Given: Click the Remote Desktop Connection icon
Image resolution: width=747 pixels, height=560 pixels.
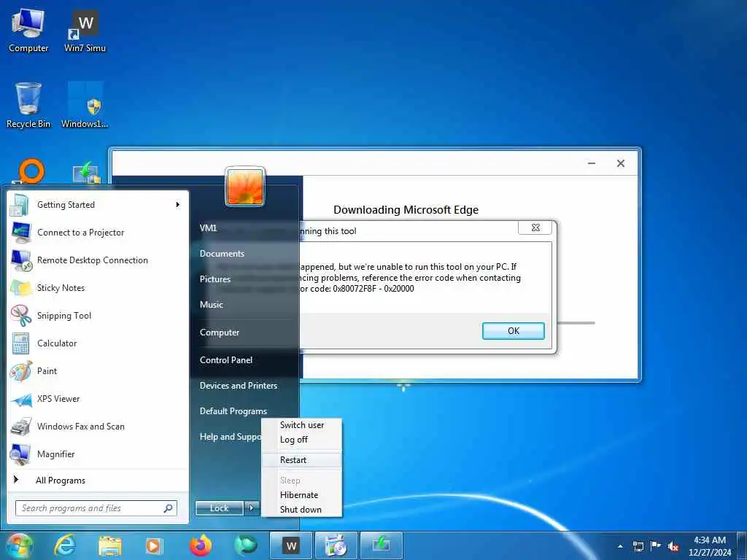Looking at the screenshot, I should (21, 260).
